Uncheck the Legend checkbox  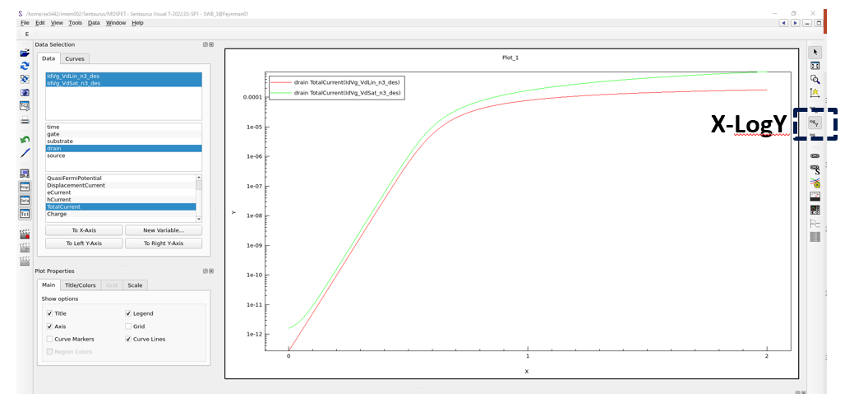click(128, 313)
